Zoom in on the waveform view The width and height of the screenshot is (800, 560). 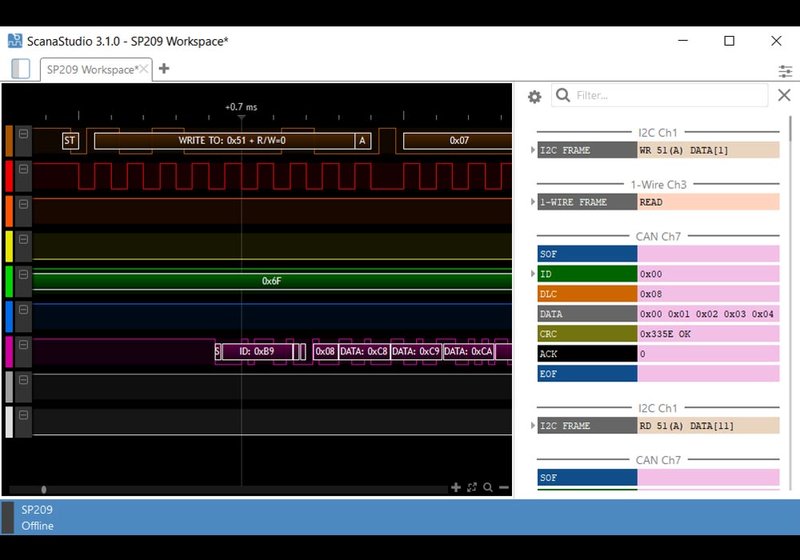coord(456,487)
